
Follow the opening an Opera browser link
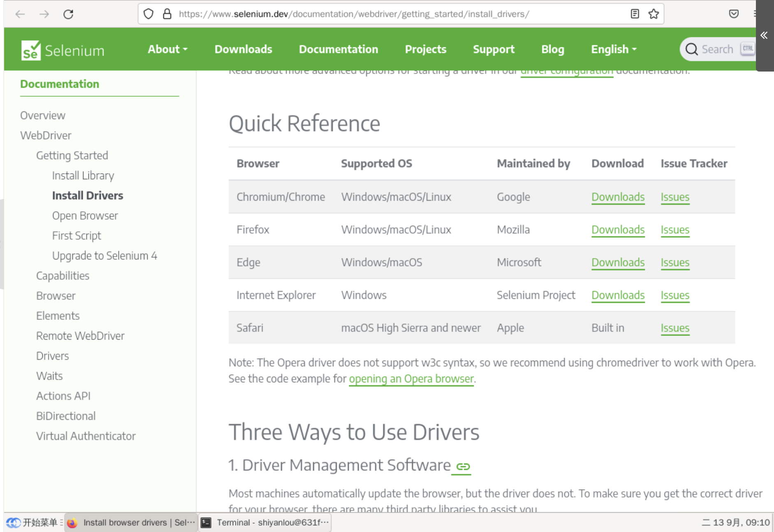(x=411, y=379)
